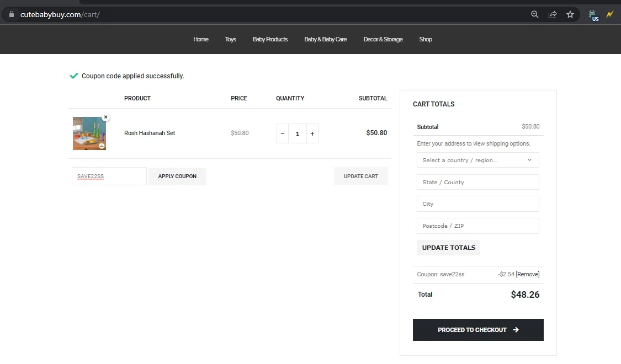Click the CART TOTALS heading
Viewport: 621px width, 364px height.
[434, 104]
